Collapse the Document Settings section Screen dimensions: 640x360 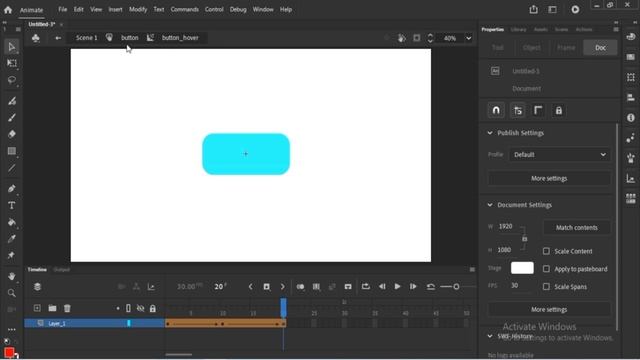tap(490, 204)
